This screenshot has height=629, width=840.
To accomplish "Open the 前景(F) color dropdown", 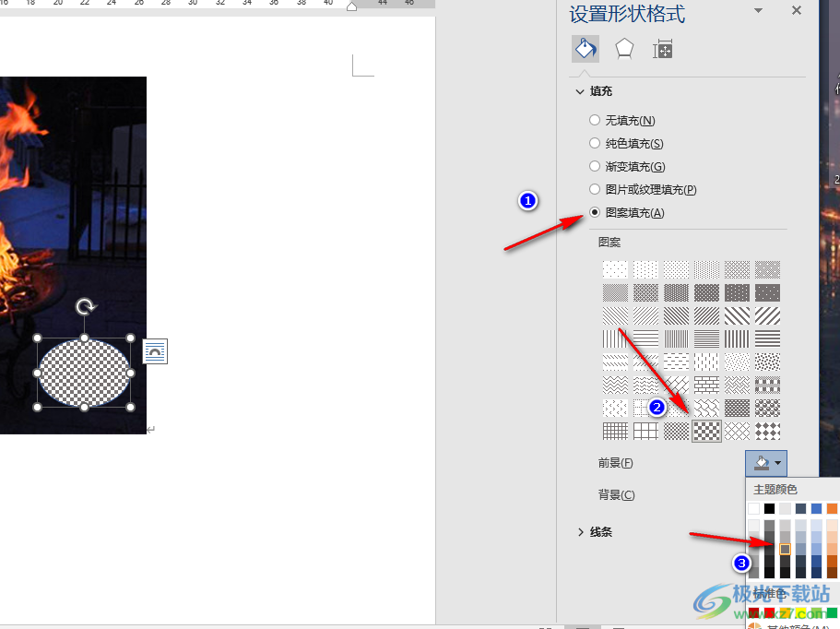I will 766,463.
